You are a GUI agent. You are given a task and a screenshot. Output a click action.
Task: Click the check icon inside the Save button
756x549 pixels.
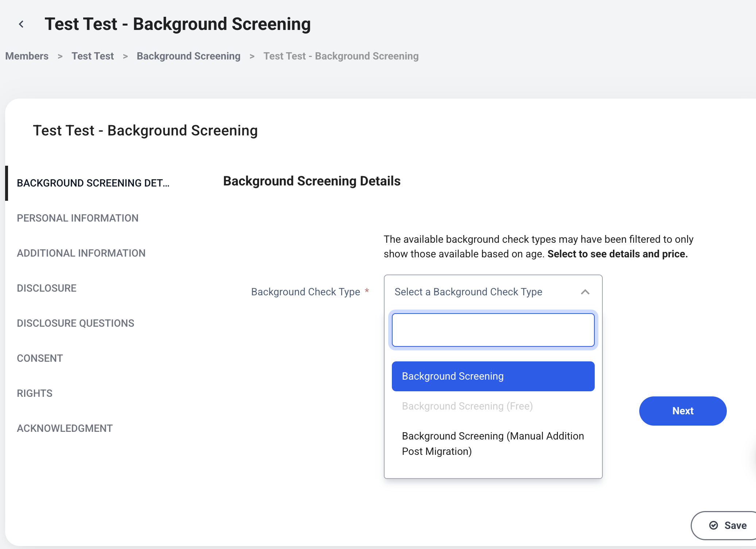coord(713,525)
